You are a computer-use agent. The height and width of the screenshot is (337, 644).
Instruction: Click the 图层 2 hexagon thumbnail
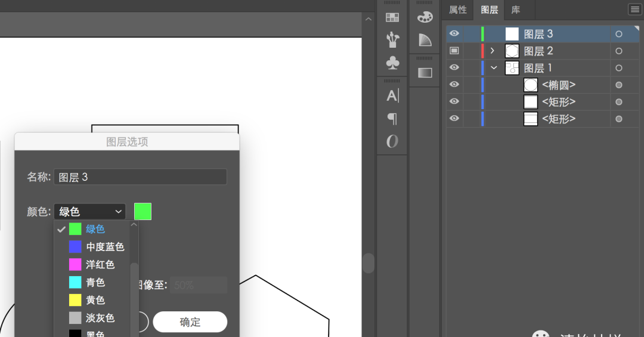click(512, 51)
